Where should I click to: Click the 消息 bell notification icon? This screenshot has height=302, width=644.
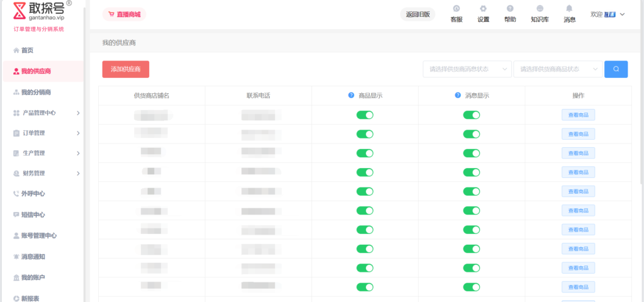(x=569, y=9)
